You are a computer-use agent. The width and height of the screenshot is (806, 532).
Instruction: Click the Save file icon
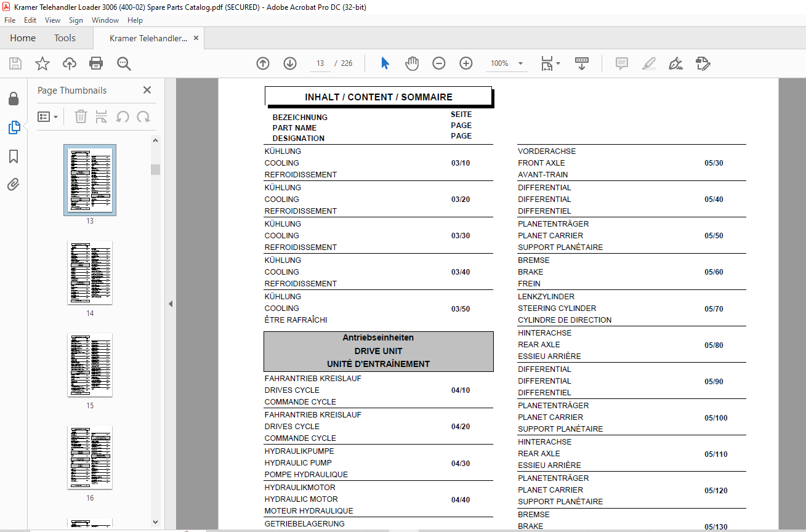[15, 63]
